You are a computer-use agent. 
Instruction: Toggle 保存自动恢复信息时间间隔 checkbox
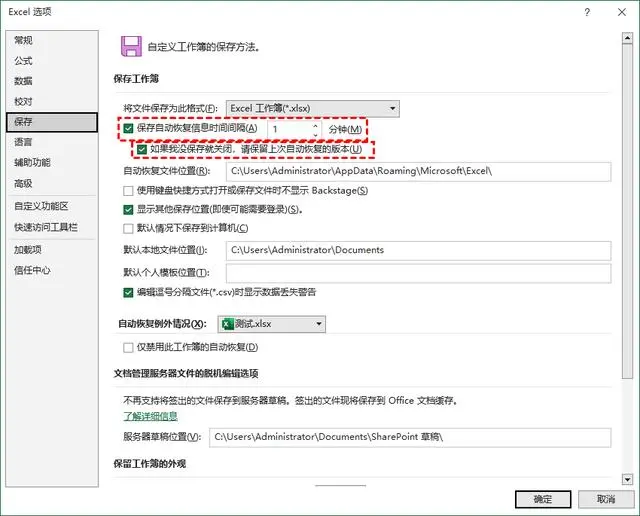[x=128, y=129]
